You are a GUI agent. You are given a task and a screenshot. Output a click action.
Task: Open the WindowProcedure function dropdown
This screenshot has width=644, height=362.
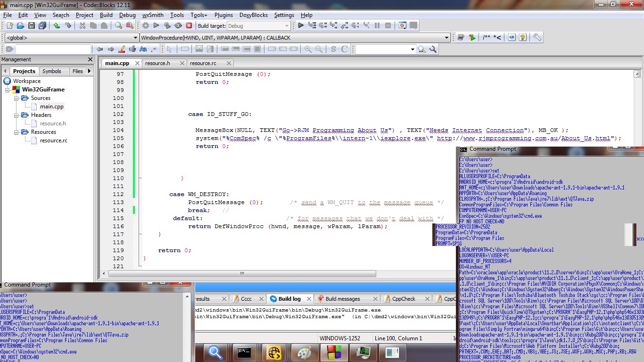[295, 38]
